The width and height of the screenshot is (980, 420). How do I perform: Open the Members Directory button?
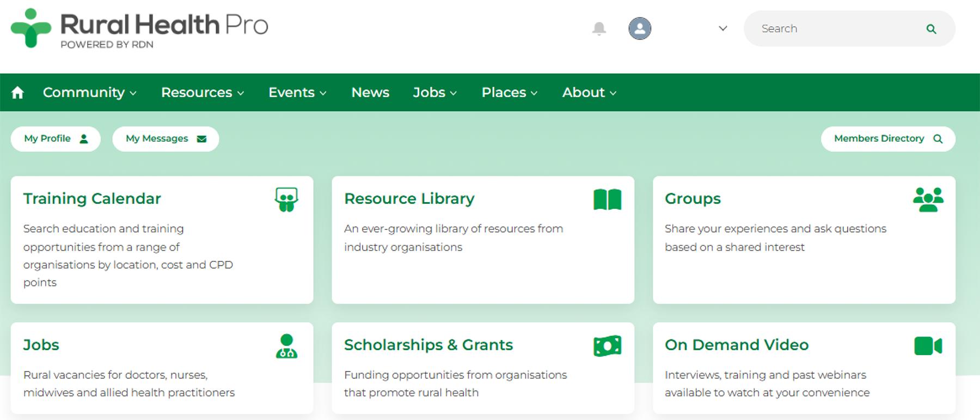[x=888, y=139]
